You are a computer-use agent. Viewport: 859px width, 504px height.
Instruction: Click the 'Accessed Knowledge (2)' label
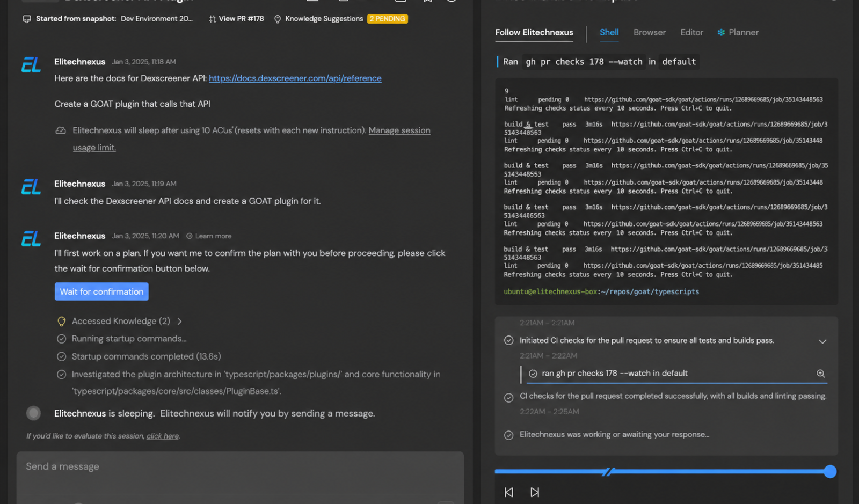[x=121, y=322]
